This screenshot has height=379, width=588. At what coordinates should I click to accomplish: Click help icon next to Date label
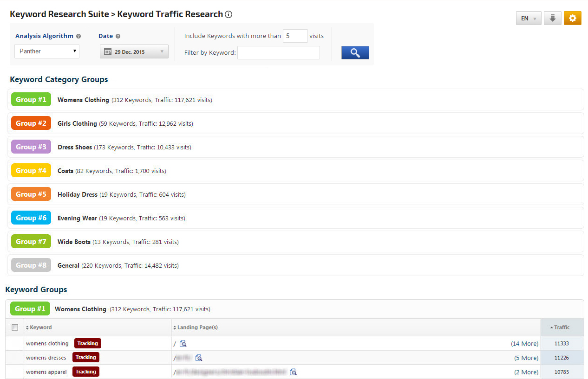pyautogui.click(x=118, y=36)
